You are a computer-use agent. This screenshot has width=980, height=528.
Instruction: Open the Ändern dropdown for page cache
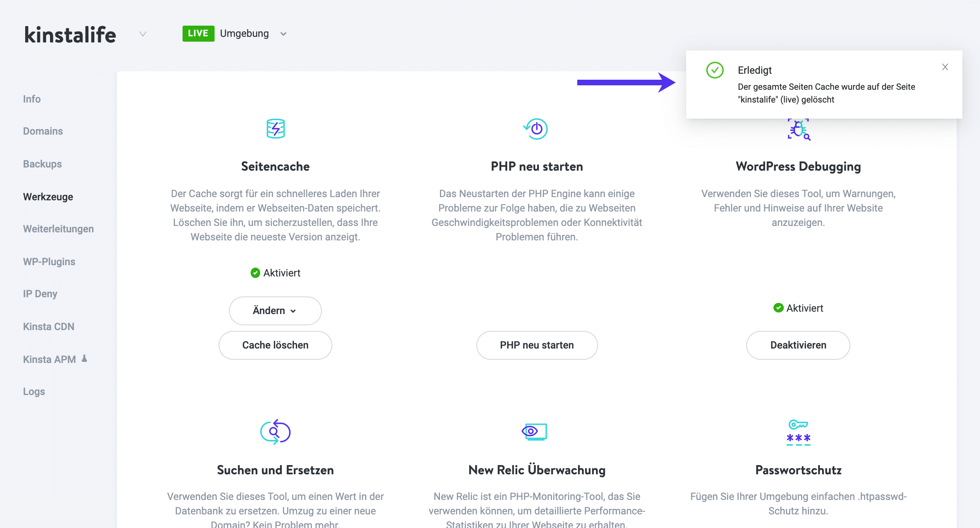tap(275, 310)
